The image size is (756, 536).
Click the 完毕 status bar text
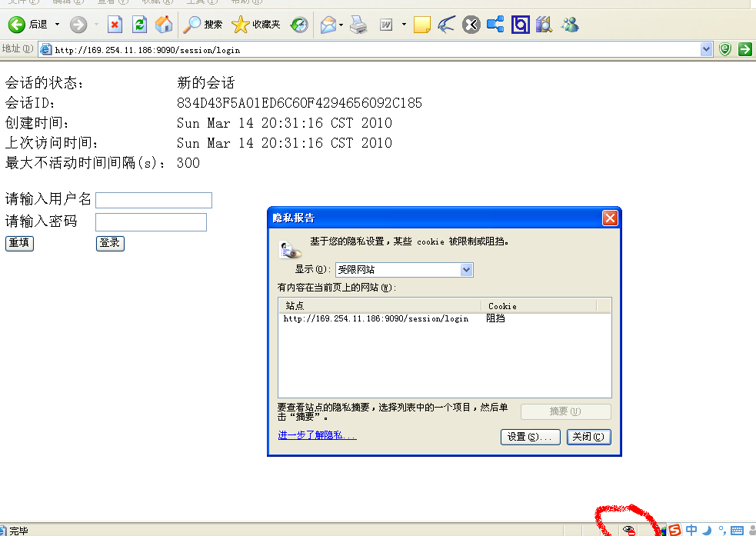click(18, 531)
